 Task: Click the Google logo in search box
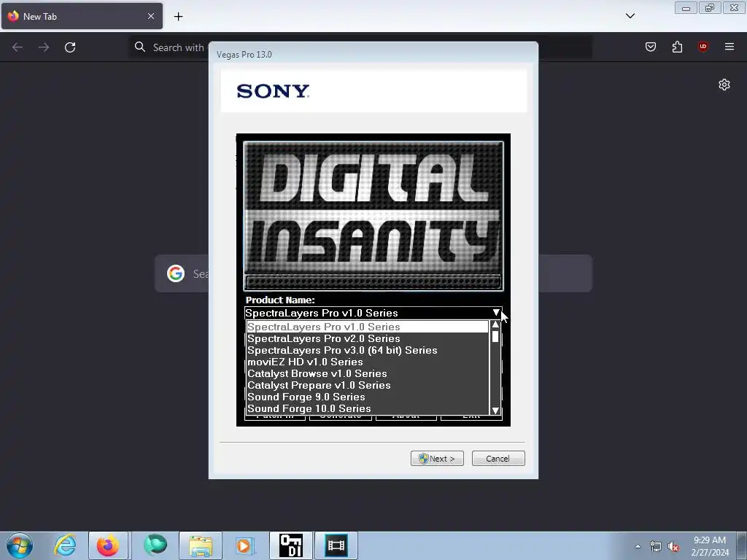(176, 273)
